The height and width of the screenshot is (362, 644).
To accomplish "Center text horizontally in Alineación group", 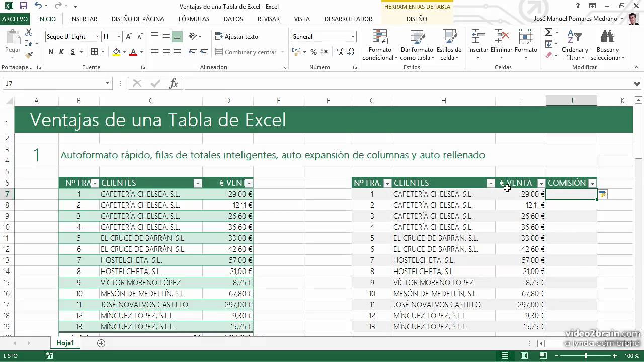I will 166,52.
